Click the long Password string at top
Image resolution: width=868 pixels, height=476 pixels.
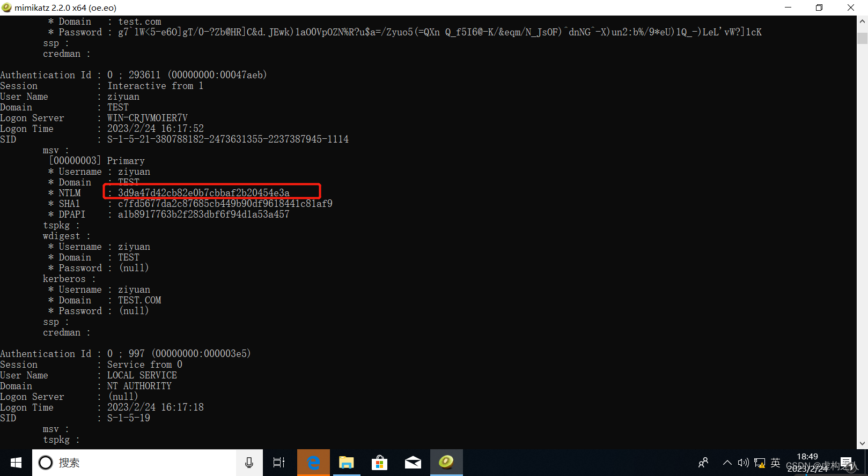pos(440,32)
